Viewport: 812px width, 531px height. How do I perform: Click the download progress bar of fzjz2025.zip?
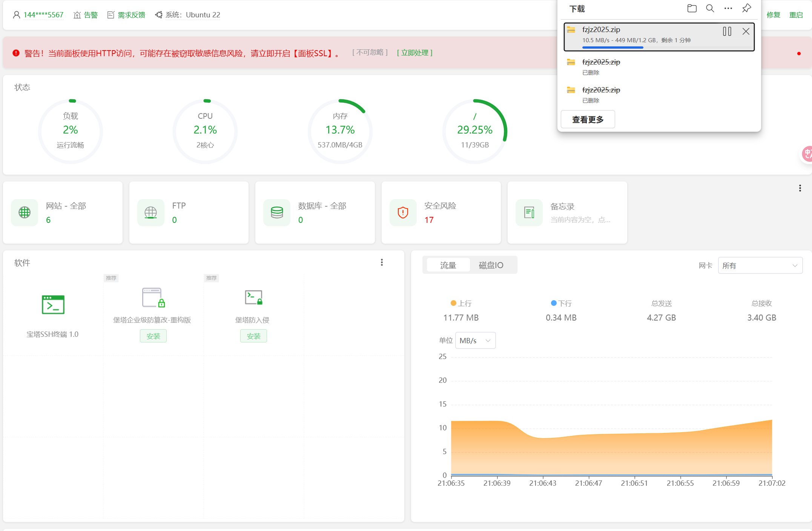[x=667, y=48]
